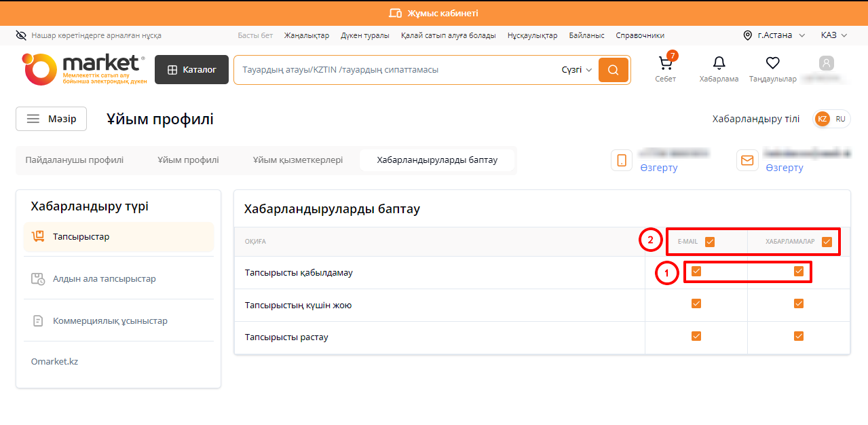868x425 pixels.
Task: Open the shopping cart (Себет) icon
Action: (x=665, y=64)
